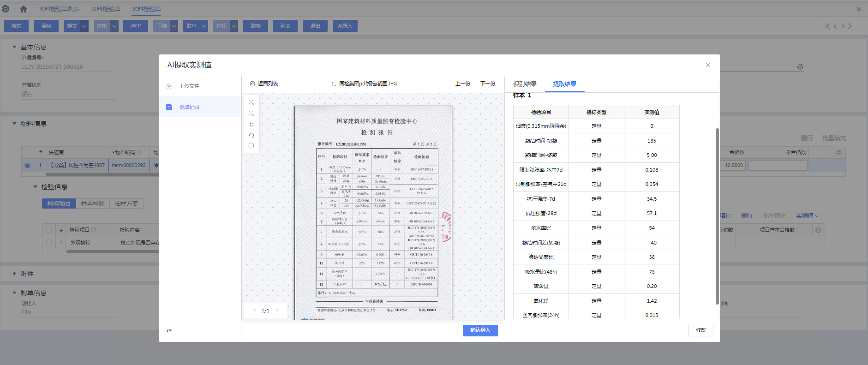
Task: Collapse the 物料信息 section
Action: [14, 124]
